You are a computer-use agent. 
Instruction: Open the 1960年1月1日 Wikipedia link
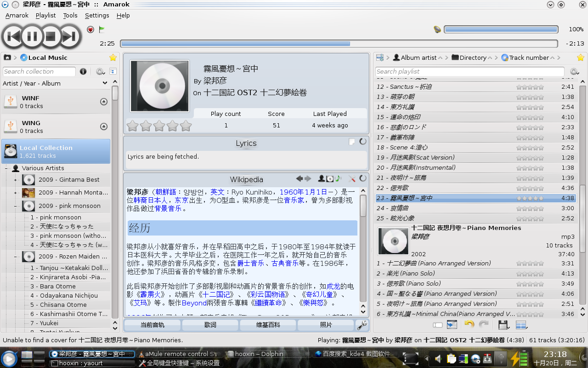[x=303, y=192]
